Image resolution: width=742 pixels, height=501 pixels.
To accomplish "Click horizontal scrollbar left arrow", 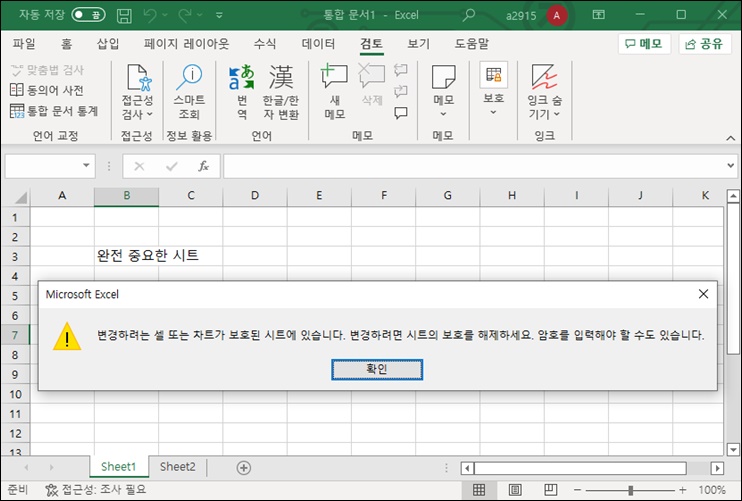I will [468, 468].
